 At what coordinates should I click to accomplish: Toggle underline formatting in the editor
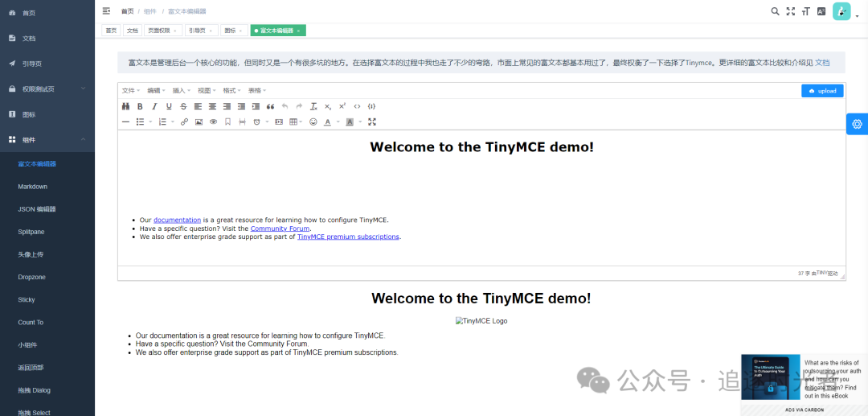[x=169, y=106]
